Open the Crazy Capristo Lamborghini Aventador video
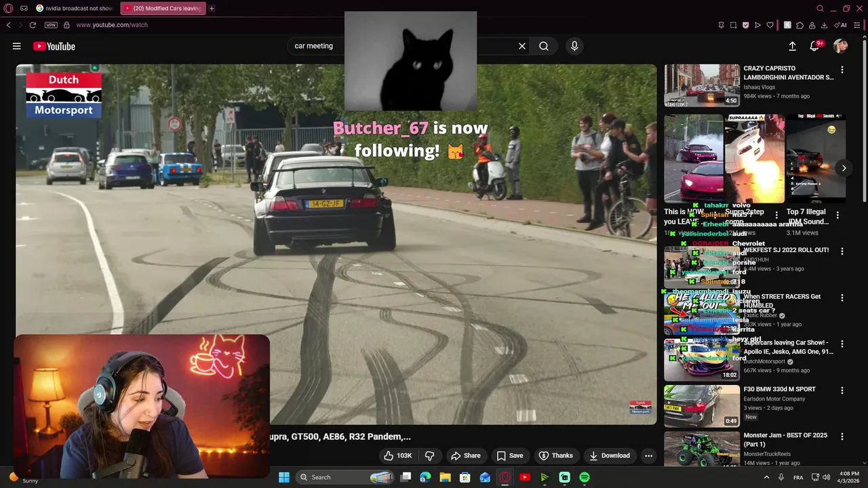 tap(702, 85)
